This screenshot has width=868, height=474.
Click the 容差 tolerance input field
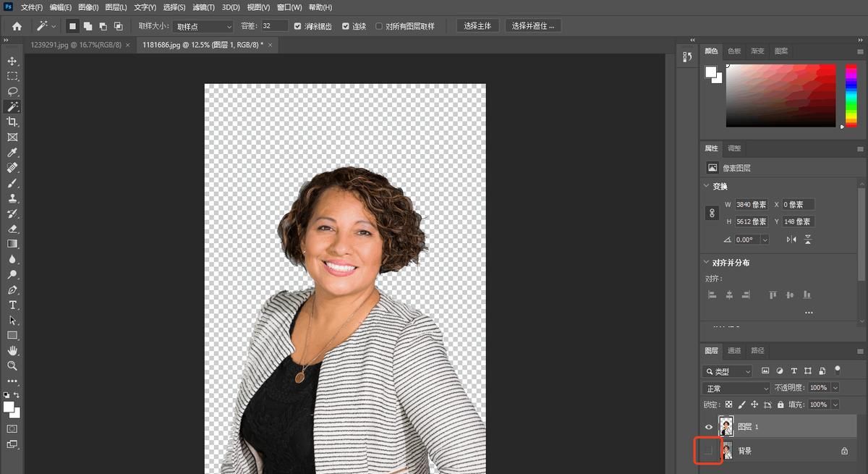[275, 26]
